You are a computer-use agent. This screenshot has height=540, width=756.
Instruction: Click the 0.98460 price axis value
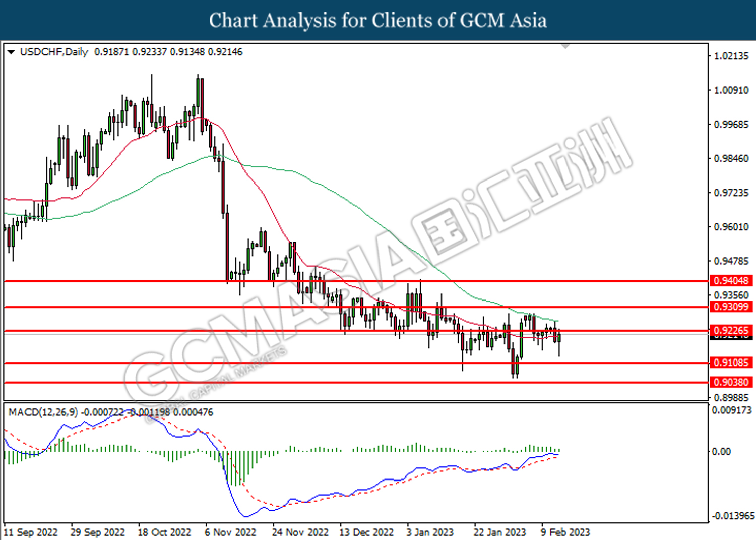(x=731, y=158)
